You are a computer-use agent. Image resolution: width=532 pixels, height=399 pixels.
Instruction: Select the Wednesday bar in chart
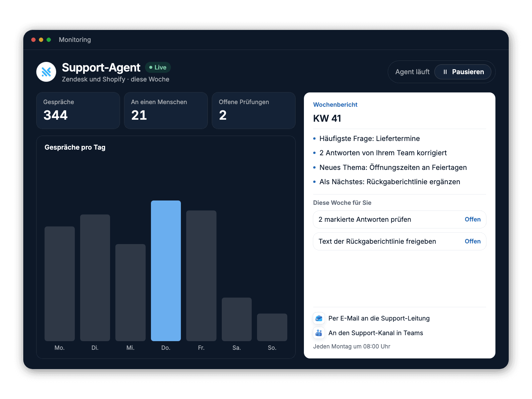(130, 293)
